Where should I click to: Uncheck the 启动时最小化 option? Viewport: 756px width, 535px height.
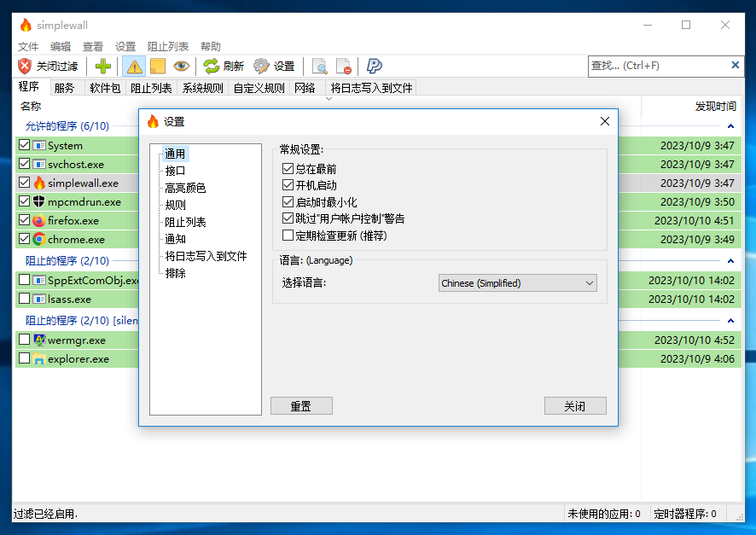[288, 202]
